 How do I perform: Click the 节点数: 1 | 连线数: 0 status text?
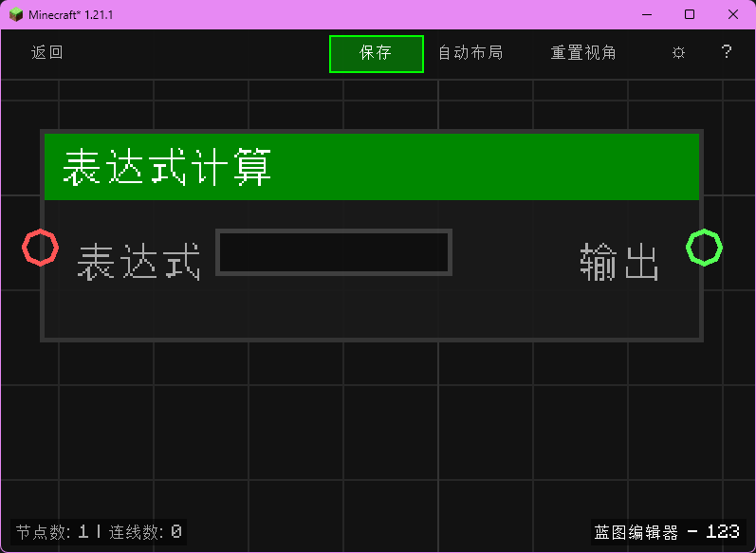coord(99,532)
